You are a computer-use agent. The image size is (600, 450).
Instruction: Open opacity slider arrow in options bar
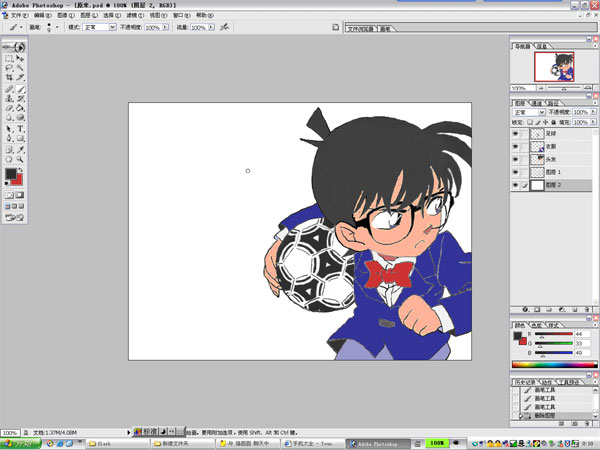[165, 27]
